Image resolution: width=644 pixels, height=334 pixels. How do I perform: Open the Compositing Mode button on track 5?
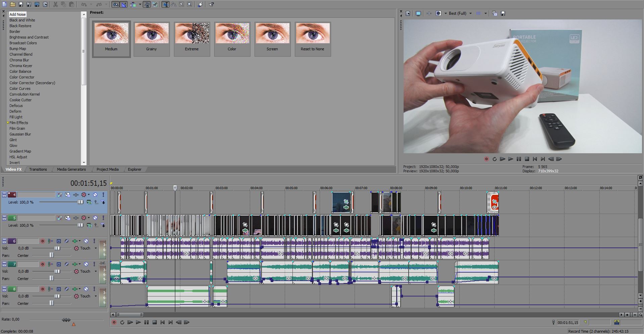(x=89, y=225)
